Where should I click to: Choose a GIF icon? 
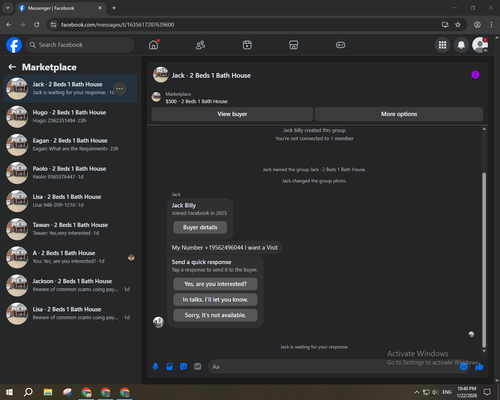coord(198,367)
